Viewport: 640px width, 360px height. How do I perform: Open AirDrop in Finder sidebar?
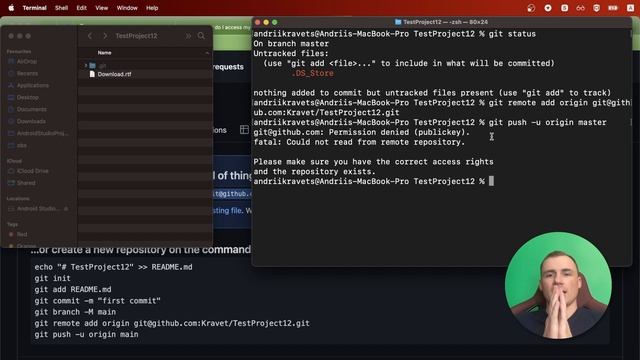[x=27, y=61]
